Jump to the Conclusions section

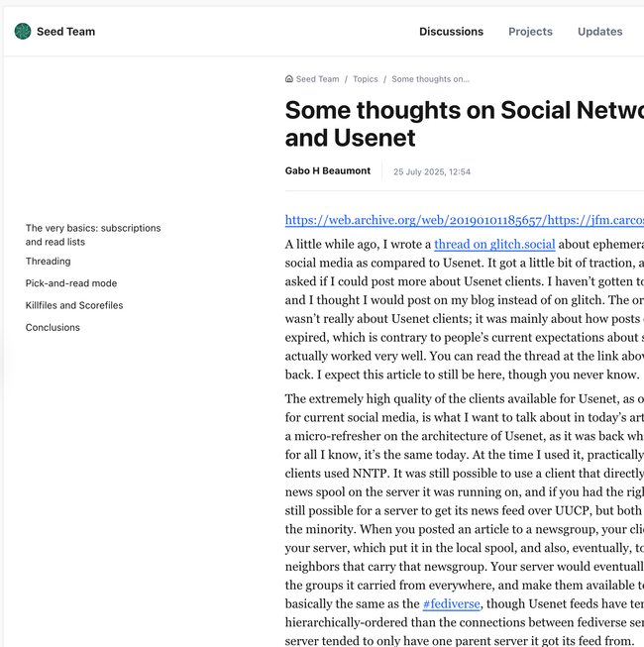point(53,327)
